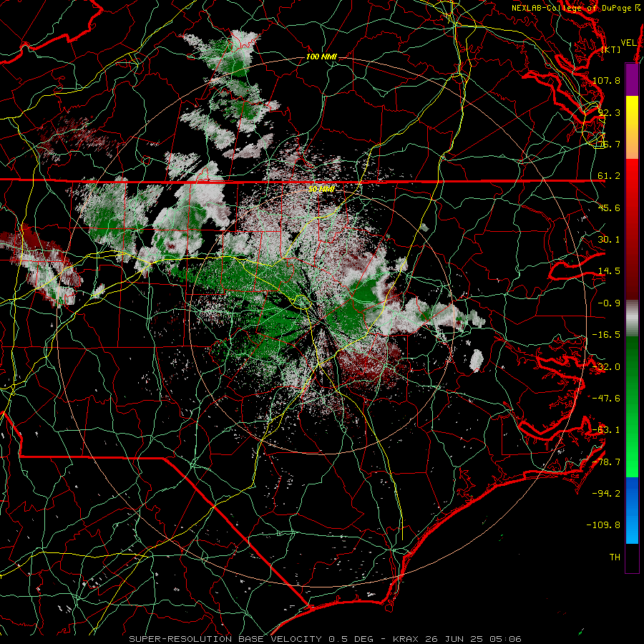
Task: Click the -0.9 legend value
Action: pyautogui.click(x=609, y=303)
